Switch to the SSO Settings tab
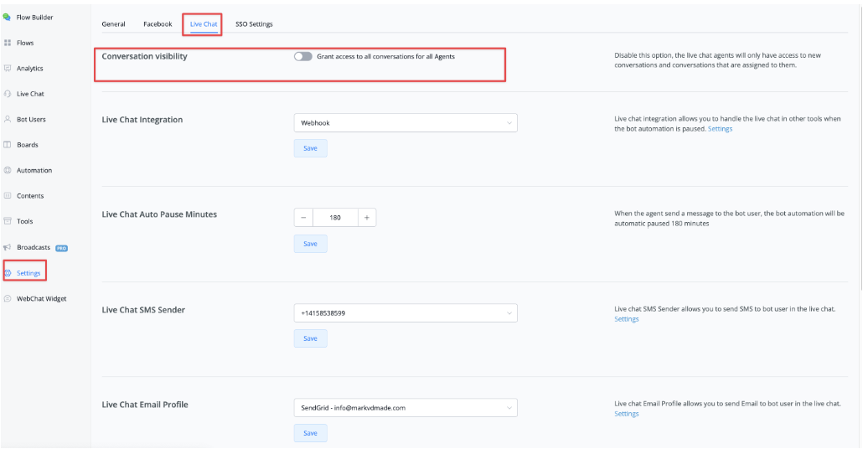 tap(254, 24)
